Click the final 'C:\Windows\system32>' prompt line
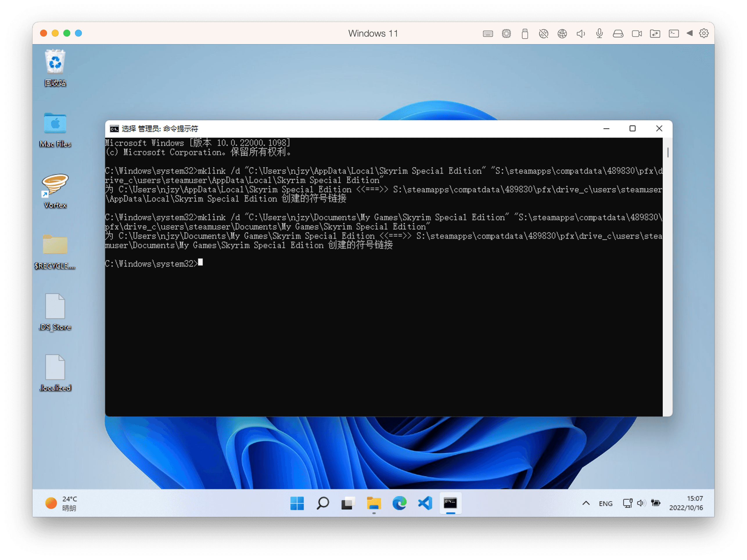Screen dimensions: 747x560 click(151, 263)
